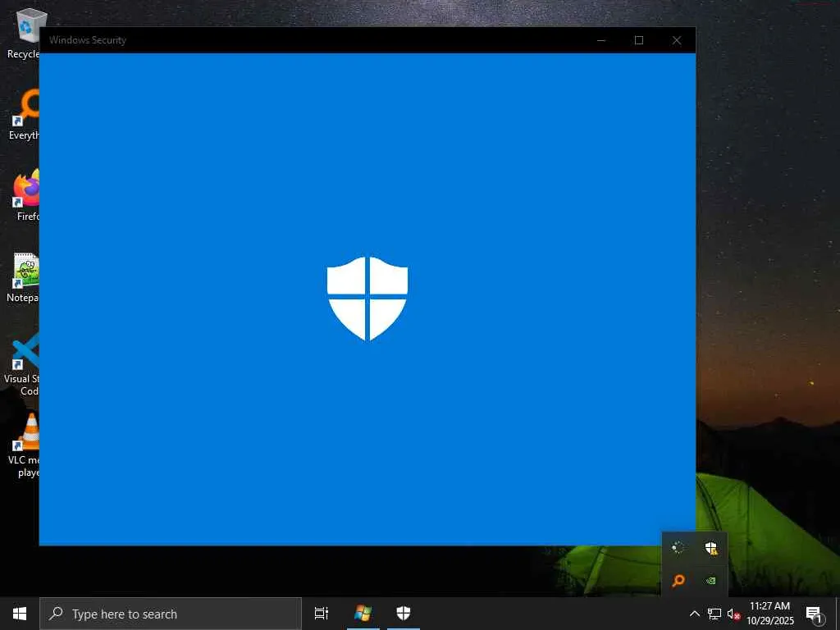Close the Windows Security window

click(x=677, y=40)
